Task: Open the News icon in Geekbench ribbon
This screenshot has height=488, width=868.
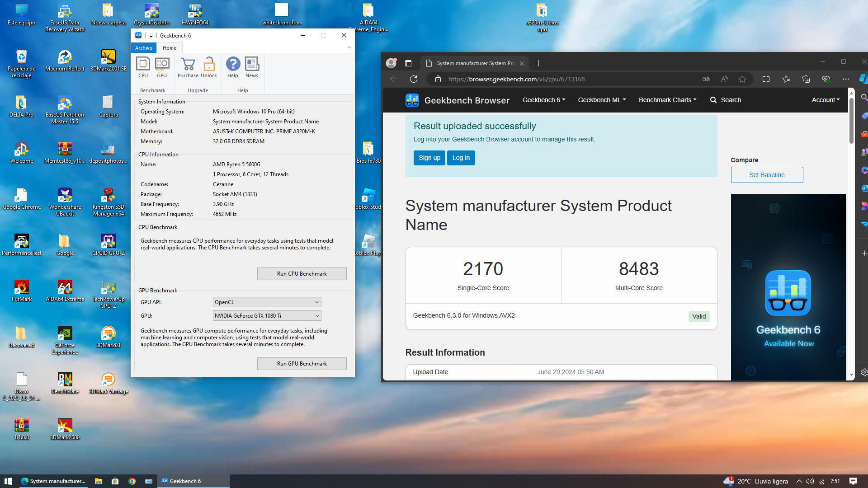Action: [x=252, y=67]
